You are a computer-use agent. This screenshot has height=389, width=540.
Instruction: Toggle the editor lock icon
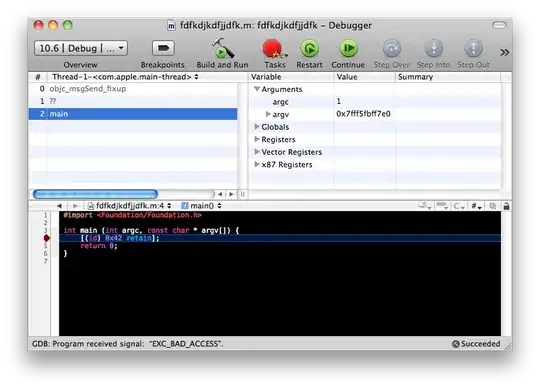[506, 206]
